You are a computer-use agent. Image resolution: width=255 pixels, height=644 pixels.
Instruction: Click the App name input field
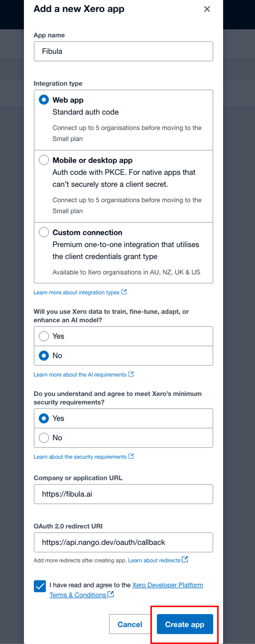pos(123,51)
